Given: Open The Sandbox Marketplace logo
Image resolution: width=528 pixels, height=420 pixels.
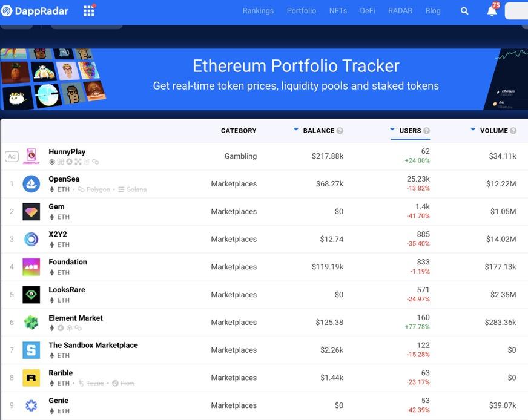Looking at the screenshot, I should pyautogui.click(x=31, y=350).
